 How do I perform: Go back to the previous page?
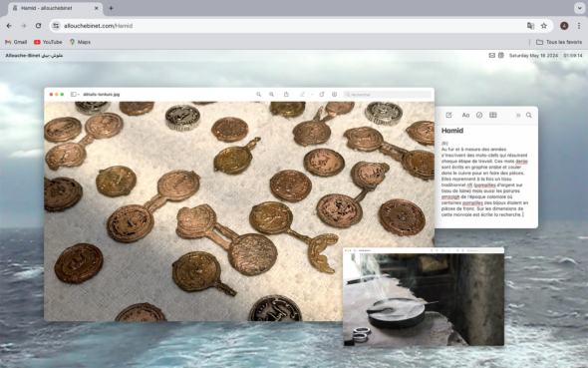[9, 26]
